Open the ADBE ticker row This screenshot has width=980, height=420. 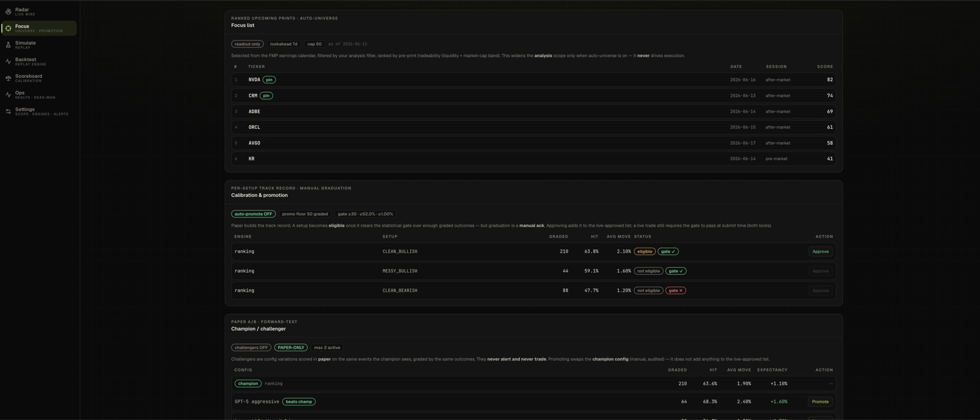pyautogui.click(x=533, y=112)
